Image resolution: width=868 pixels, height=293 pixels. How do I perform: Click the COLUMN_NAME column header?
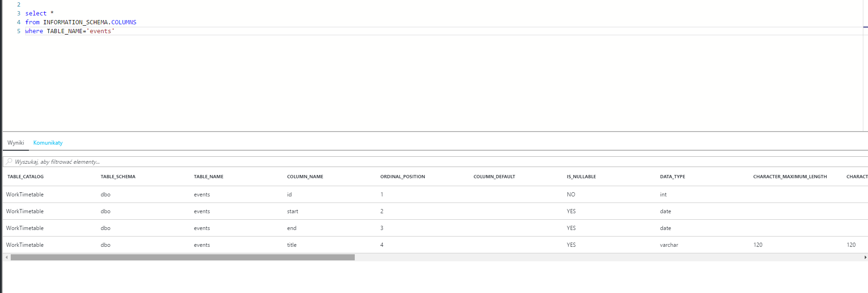[x=305, y=177]
